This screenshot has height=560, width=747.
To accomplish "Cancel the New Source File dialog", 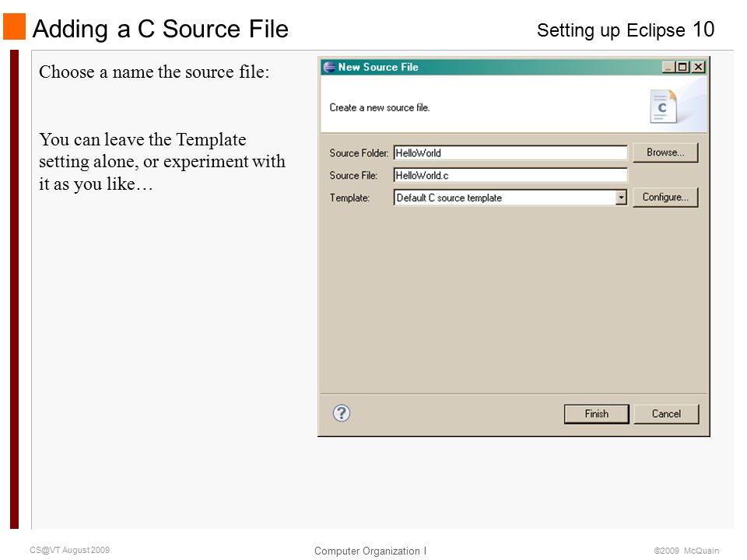I will pos(666,414).
